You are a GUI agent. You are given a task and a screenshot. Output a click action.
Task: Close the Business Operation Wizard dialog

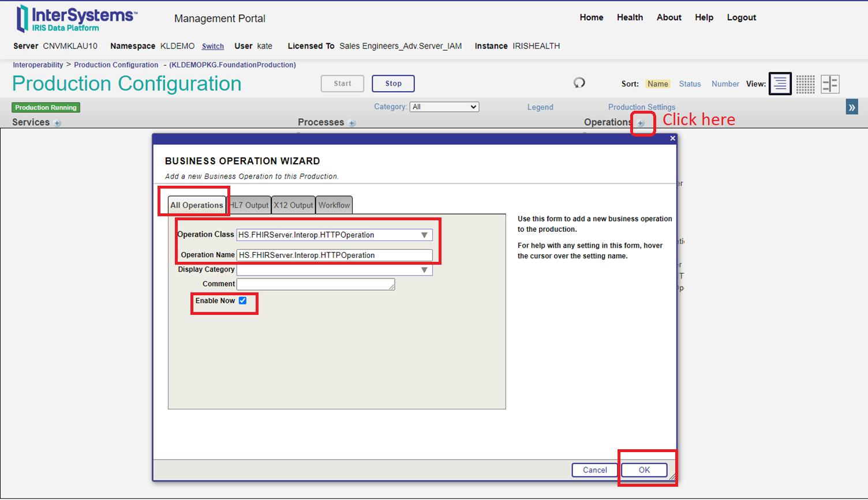pos(672,138)
